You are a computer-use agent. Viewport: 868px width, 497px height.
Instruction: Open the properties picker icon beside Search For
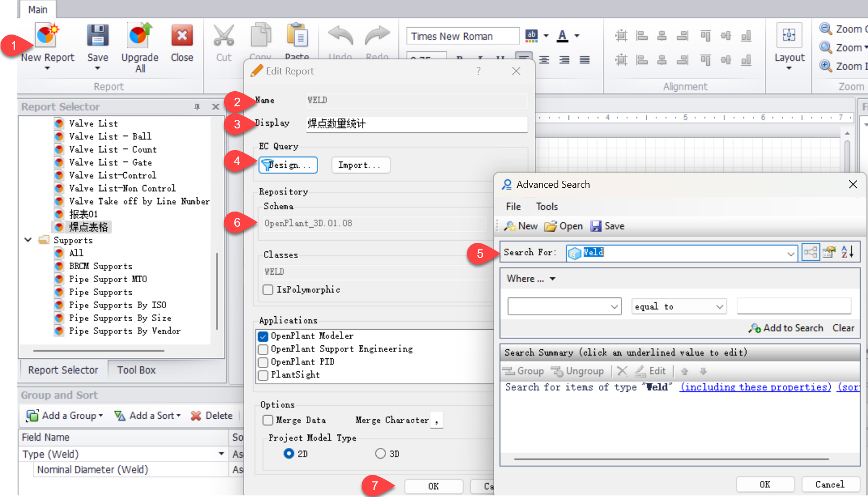[x=829, y=251]
